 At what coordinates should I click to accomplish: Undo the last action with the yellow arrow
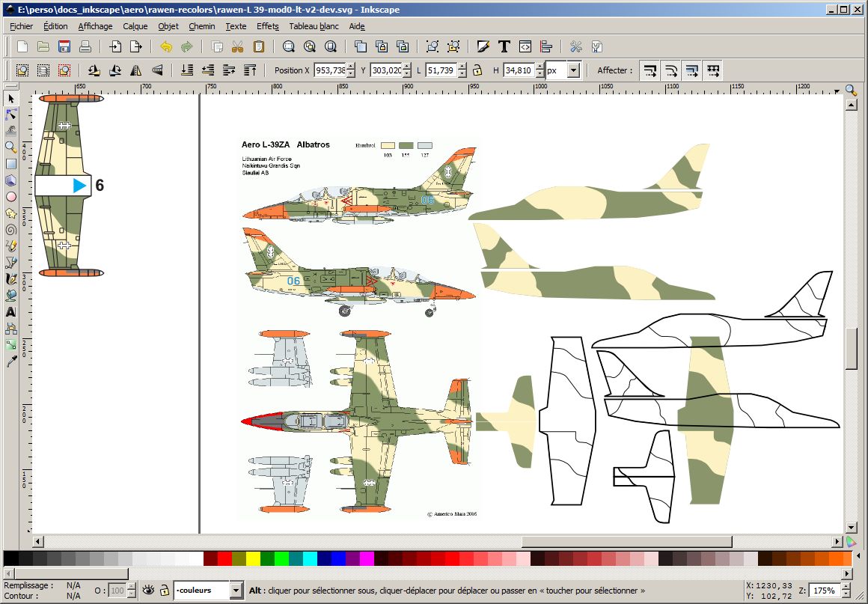pos(166,46)
